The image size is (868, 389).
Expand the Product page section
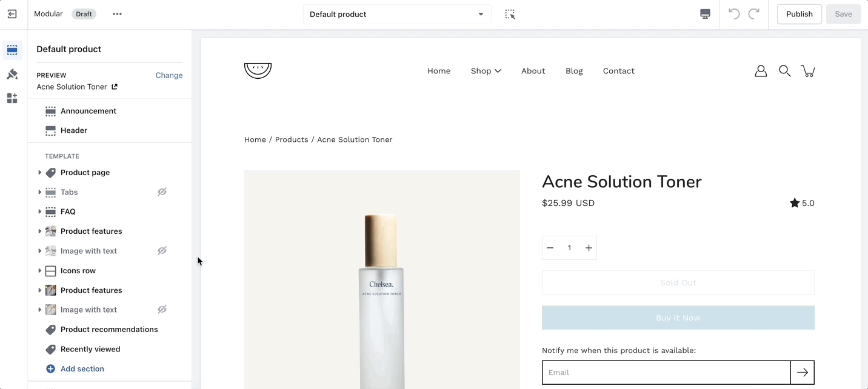coord(40,173)
